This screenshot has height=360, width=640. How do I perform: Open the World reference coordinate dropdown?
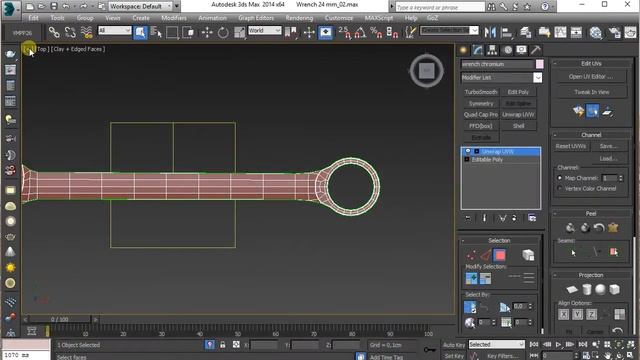pos(264,31)
